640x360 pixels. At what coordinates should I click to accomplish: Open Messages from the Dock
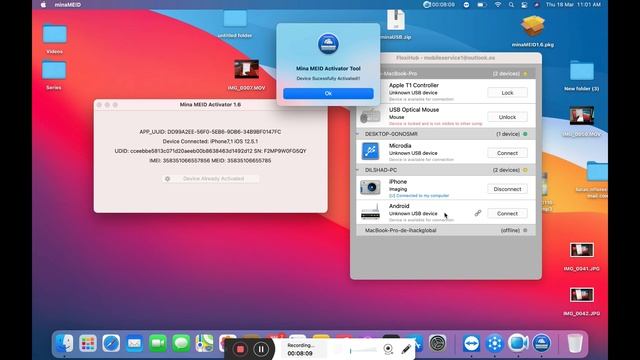pyautogui.click(x=181, y=343)
